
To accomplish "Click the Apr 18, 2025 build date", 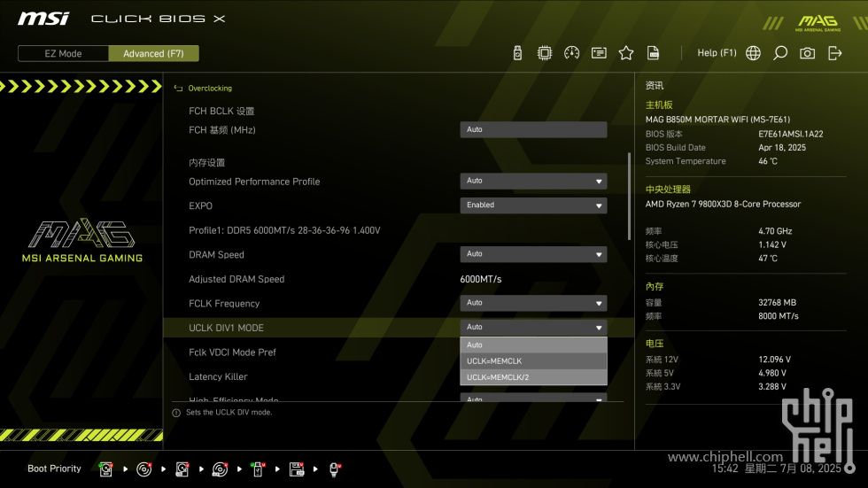I will coord(781,147).
